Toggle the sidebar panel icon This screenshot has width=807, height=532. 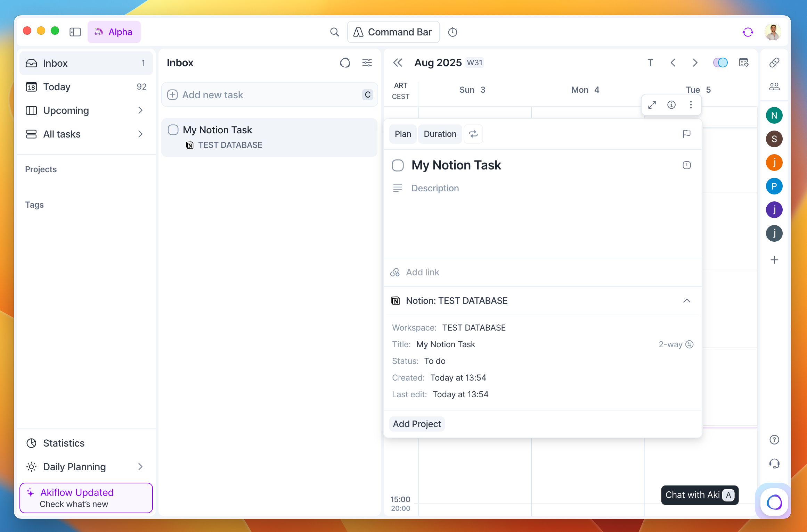(x=75, y=32)
